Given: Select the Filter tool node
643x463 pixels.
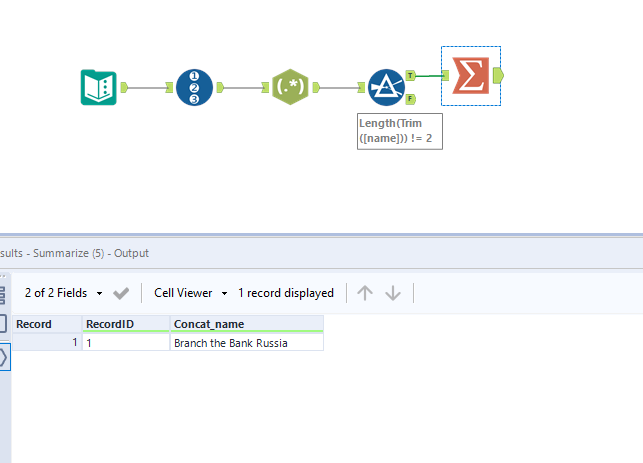Looking at the screenshot, I should [x=386, y=87].
